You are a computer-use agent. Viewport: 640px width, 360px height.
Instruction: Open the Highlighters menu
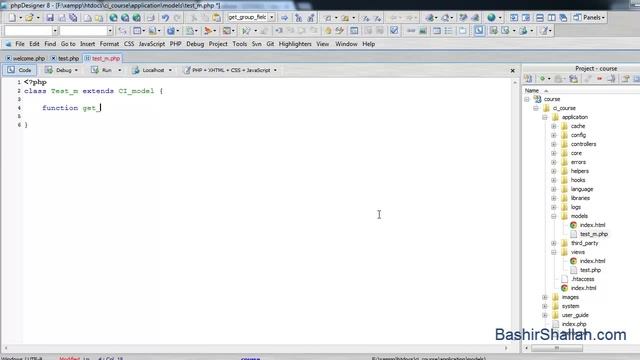tap(295, 44)
